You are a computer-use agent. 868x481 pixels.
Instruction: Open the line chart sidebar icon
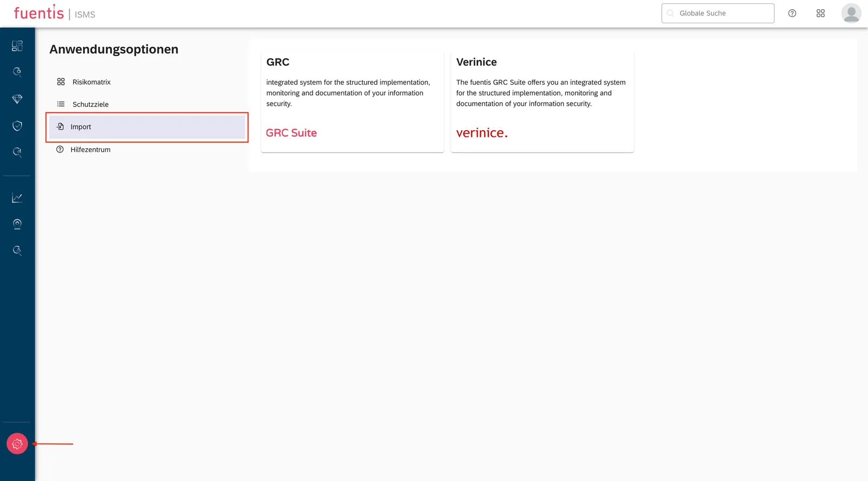(17, 198)
